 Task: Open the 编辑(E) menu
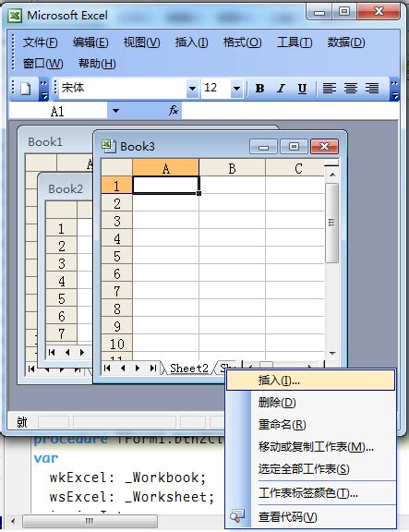[x=90, y=42]
